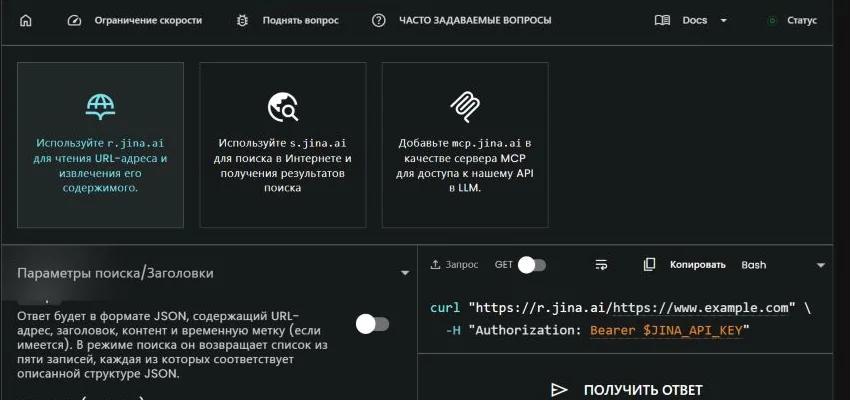Click the Bearer $JINA_API_KEY link
The height and width of the screenshot is (400, 850).
(667, 330)
